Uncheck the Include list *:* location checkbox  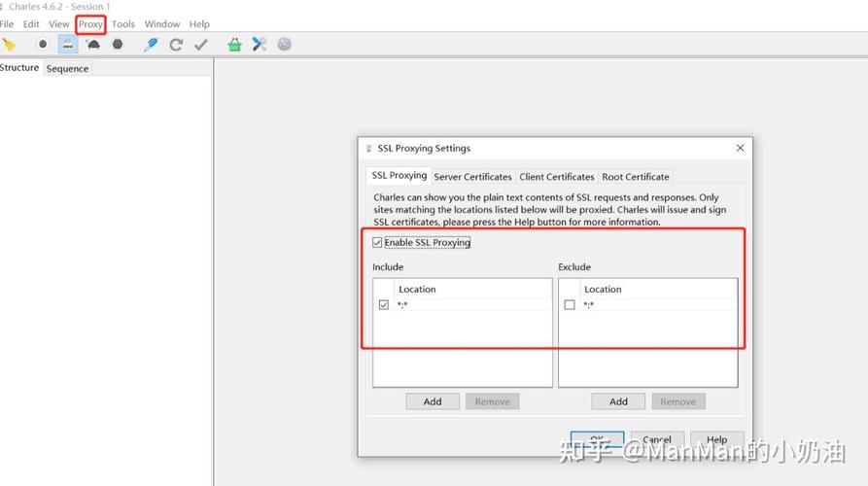tap(384, 304)
